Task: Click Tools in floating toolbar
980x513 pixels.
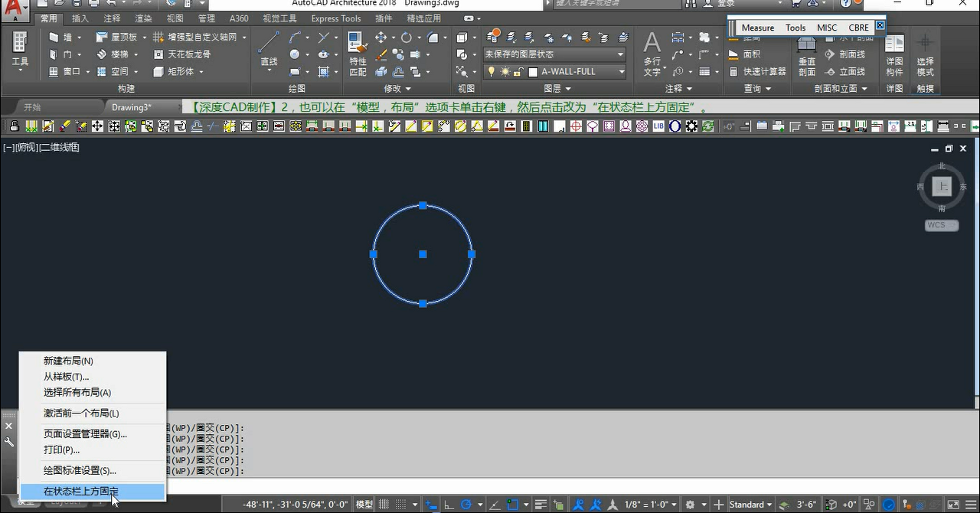Action: pyautogui.click(x=795, y=28)
